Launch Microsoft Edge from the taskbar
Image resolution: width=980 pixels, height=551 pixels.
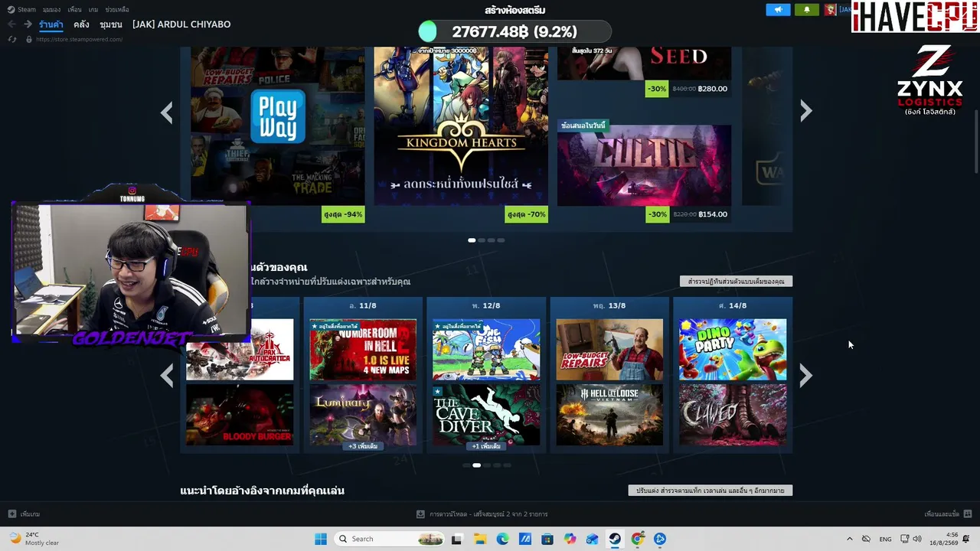tap(502, 539)
